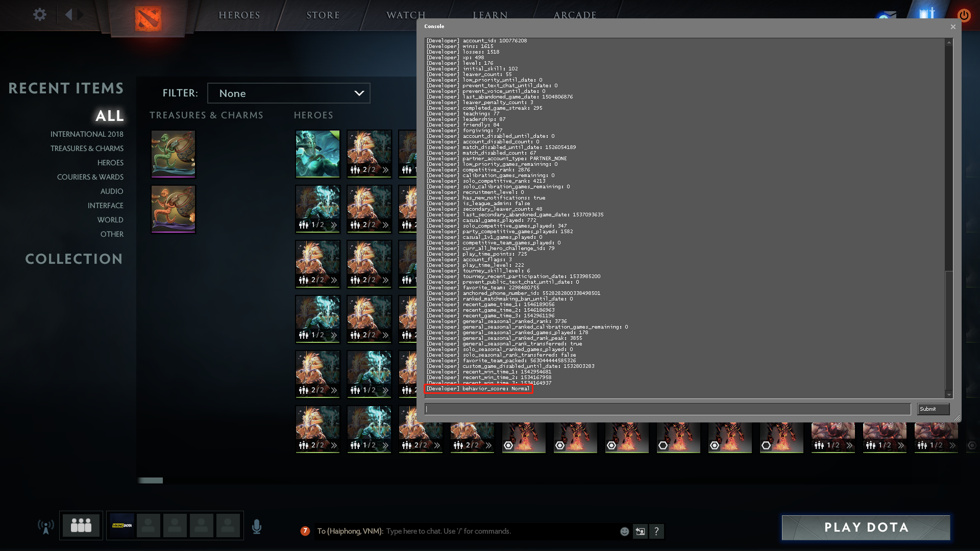Toggle the microphone icon

point(257,527)
